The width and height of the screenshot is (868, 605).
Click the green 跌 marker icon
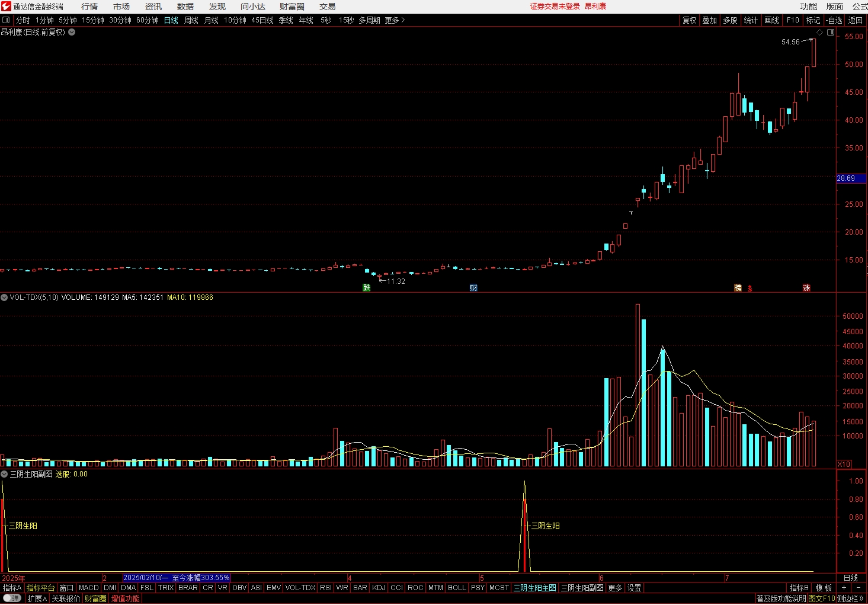pyautogui.click(x=367, y=288)
